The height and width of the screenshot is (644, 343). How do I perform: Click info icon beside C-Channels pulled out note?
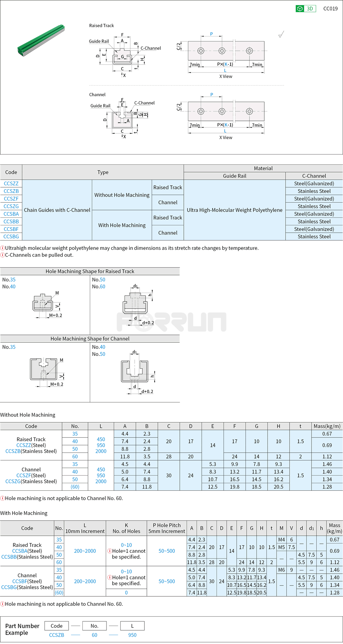(x=3, y=255)
